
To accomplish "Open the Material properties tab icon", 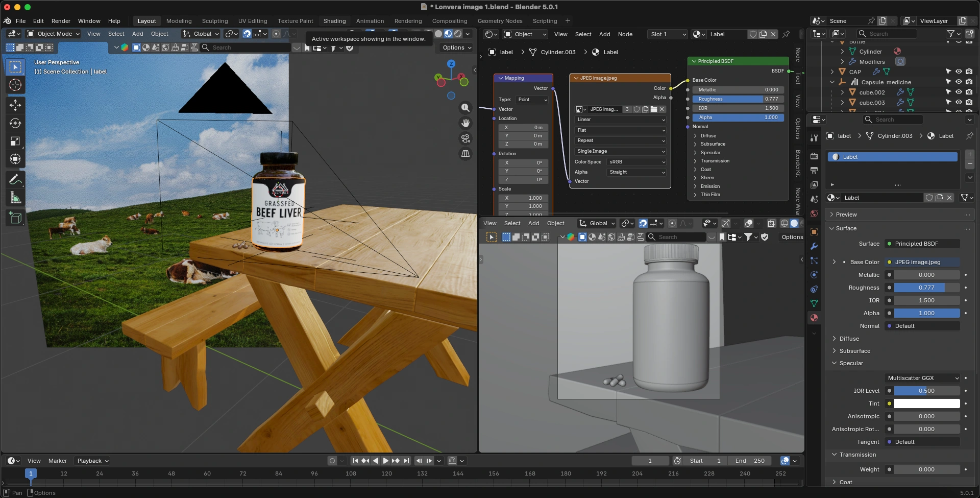I will pyautogui.click(x=814, y=318).
